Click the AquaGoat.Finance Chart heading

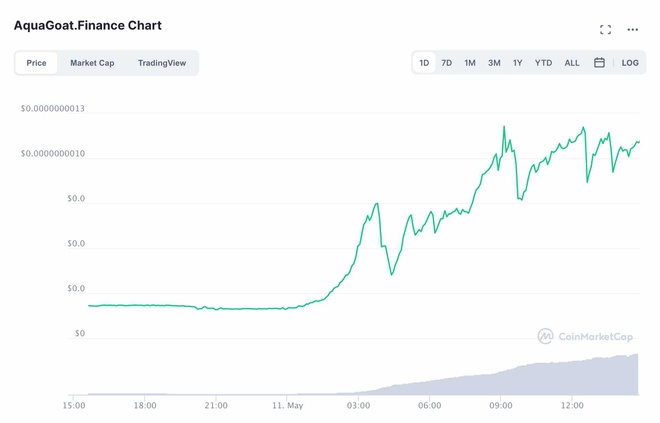88,25
